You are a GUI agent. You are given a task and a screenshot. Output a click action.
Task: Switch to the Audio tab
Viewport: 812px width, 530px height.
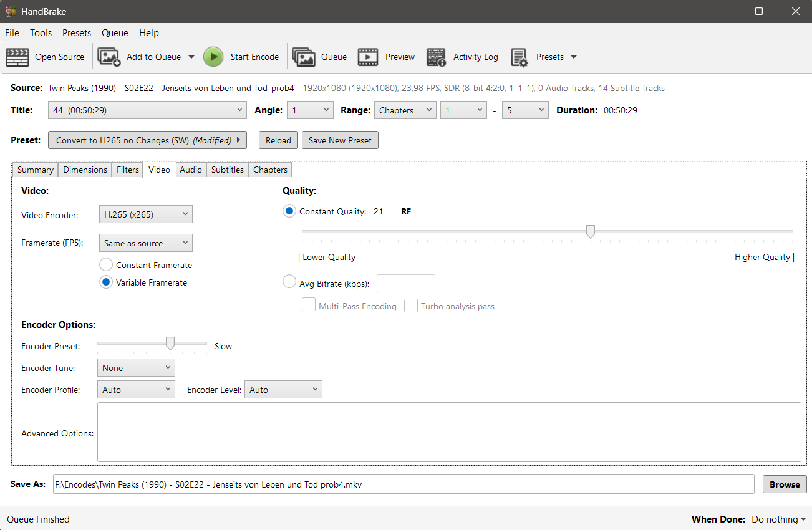pos(191,170)
